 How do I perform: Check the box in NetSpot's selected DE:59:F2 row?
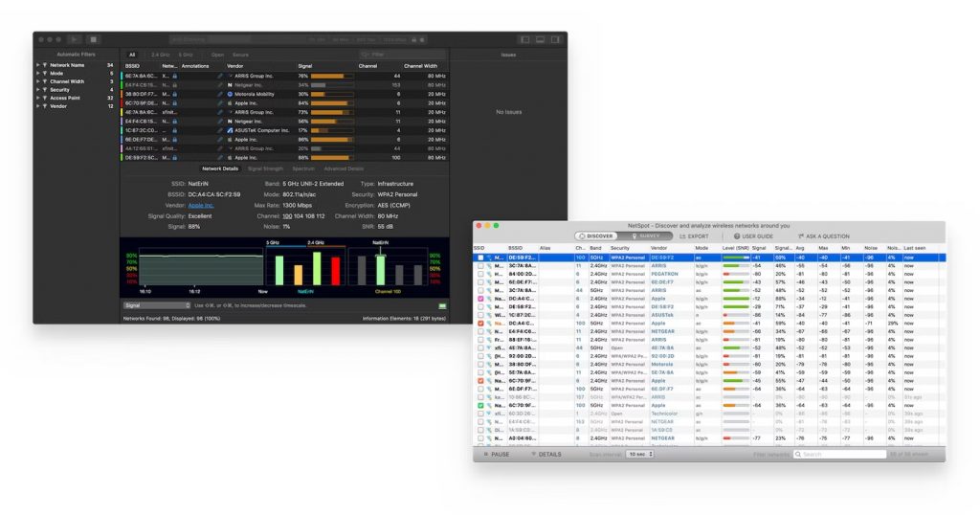tap(480, 257)
